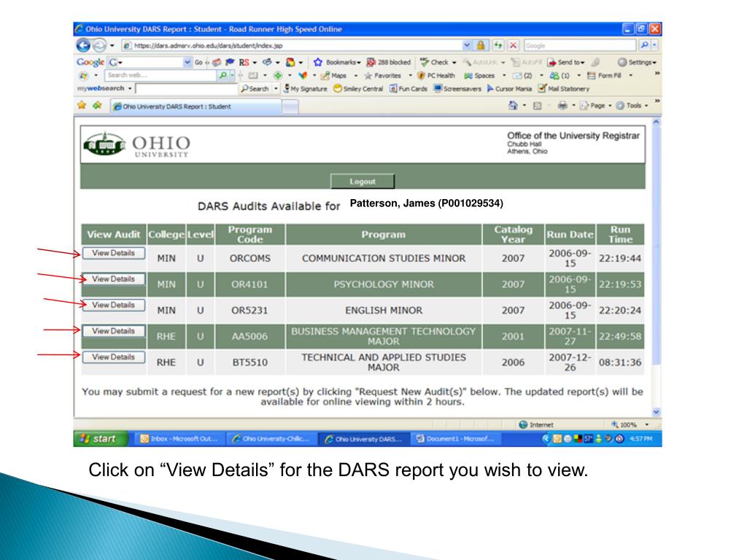View Details for Psychology Minor
Viewport: 747px width, 560px height.
pyautogui.click(x=113, y=279)
